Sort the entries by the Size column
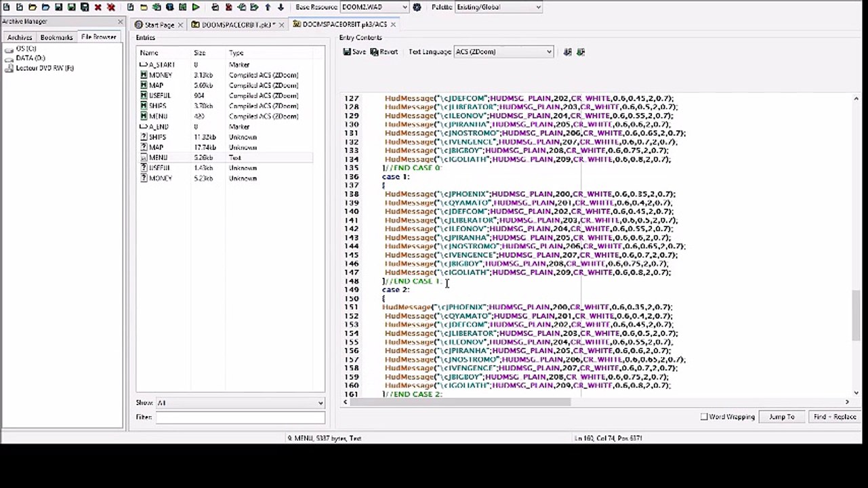This screenshot has height=488, width=868. 209,53
